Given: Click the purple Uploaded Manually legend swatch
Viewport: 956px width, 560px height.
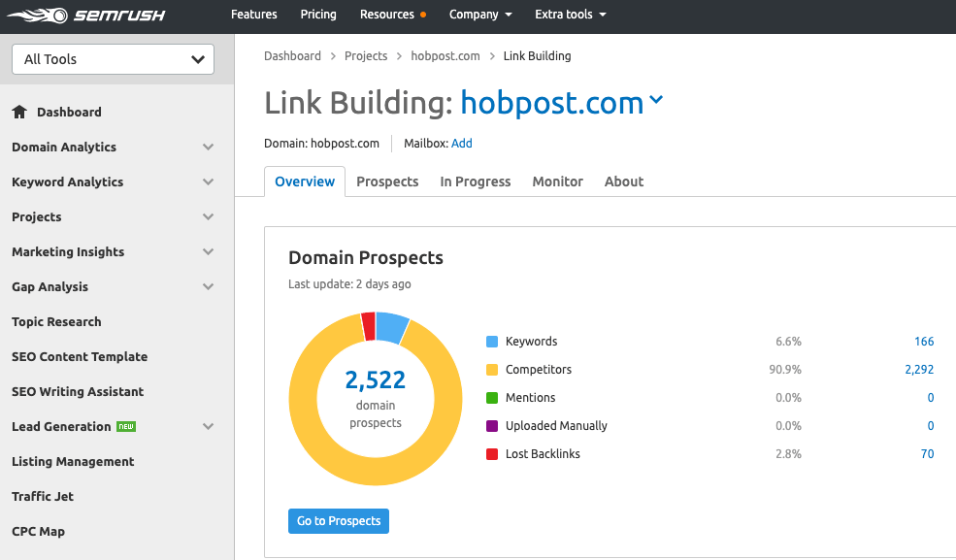Looking at the screenshot, I should point(492,425).
